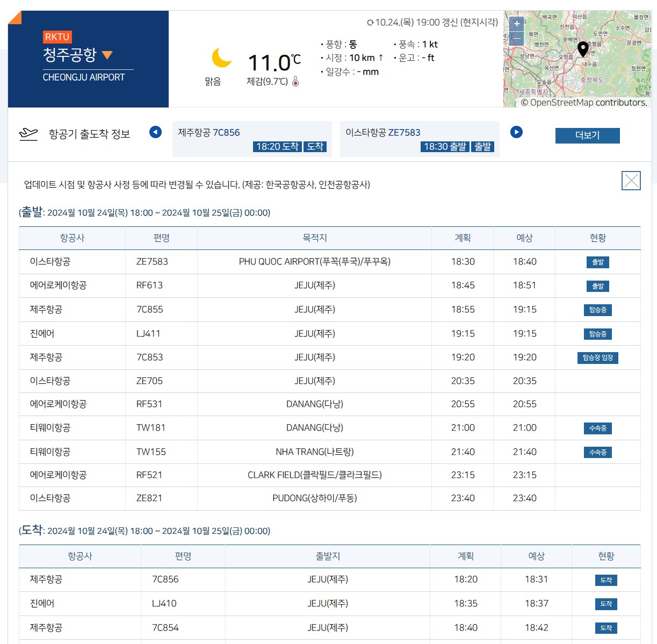Click the 탑승중 badge for flight 7C855

[x=598, y=309]
